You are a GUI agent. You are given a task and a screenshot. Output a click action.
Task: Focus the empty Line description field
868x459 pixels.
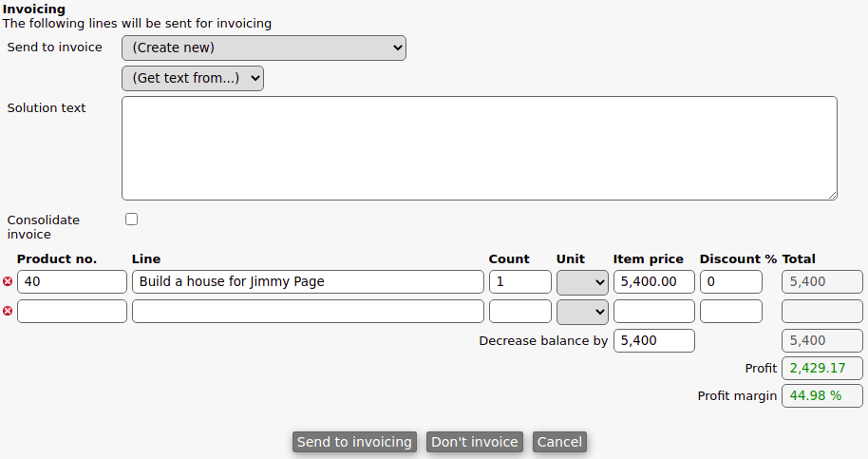click(x=307, y=311)
